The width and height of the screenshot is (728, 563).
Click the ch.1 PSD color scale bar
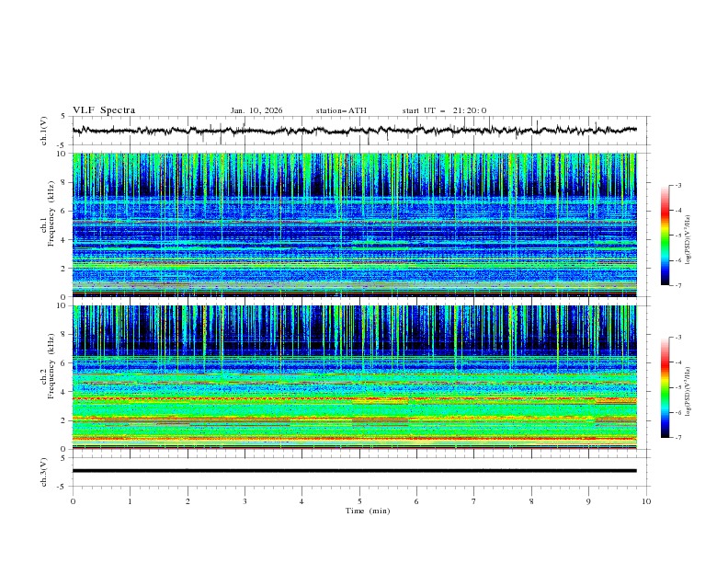[665, 235]
